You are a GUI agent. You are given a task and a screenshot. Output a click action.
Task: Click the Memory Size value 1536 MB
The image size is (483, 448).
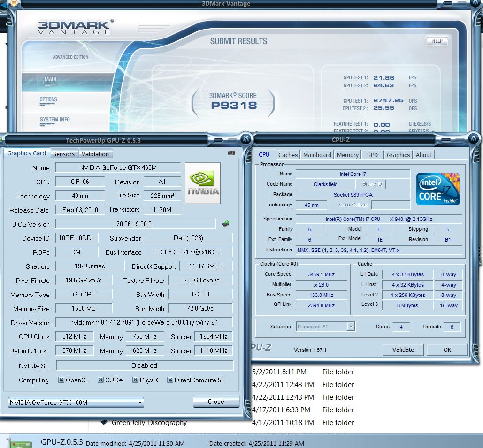[84, 308]
